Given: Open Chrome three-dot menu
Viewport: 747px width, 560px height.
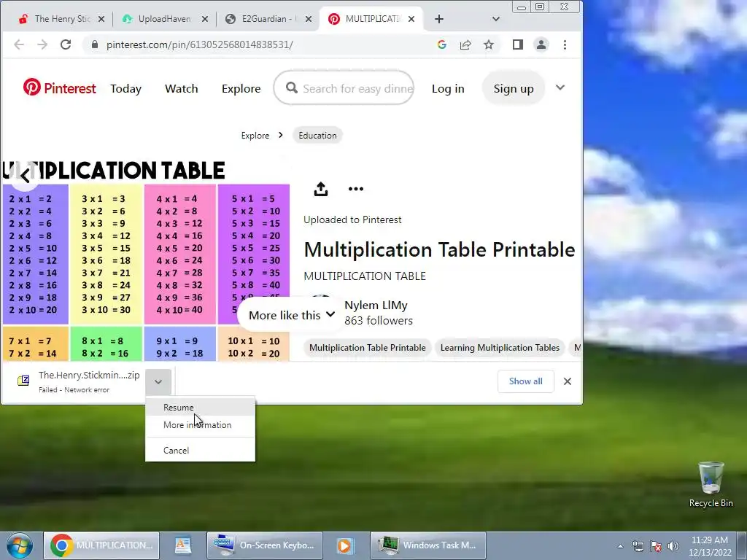Looking at the screenshot, I should pyautogui.click(x=565, y=44).
